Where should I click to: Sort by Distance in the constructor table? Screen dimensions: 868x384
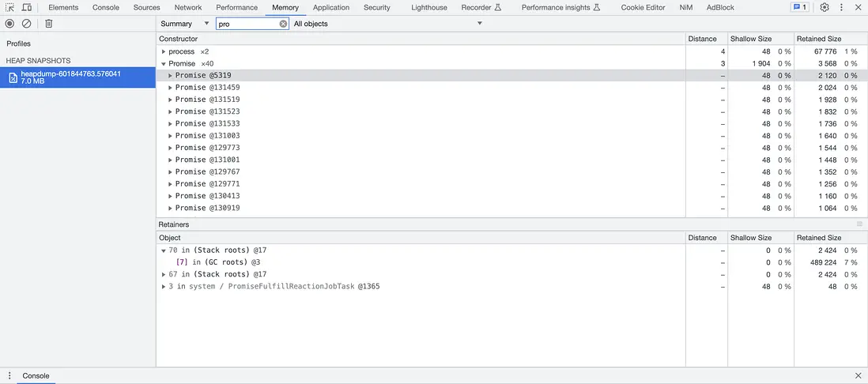707,39
